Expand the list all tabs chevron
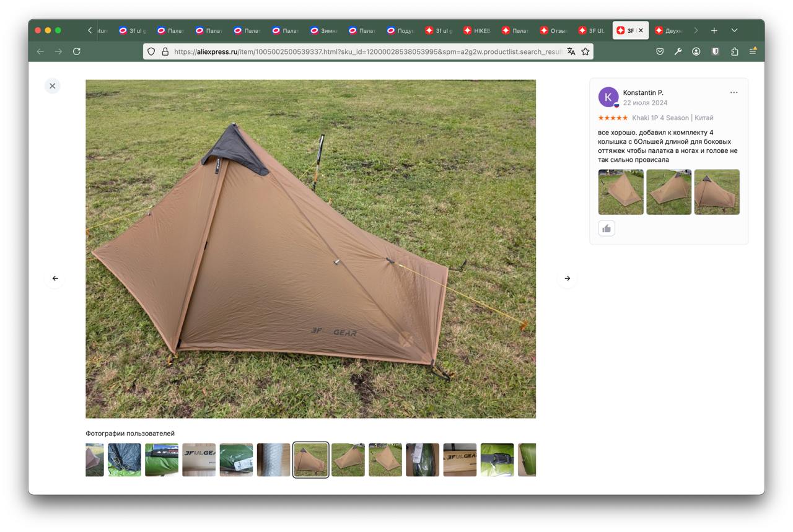This screenshot has height=532, width=793. tap(734, 30)
